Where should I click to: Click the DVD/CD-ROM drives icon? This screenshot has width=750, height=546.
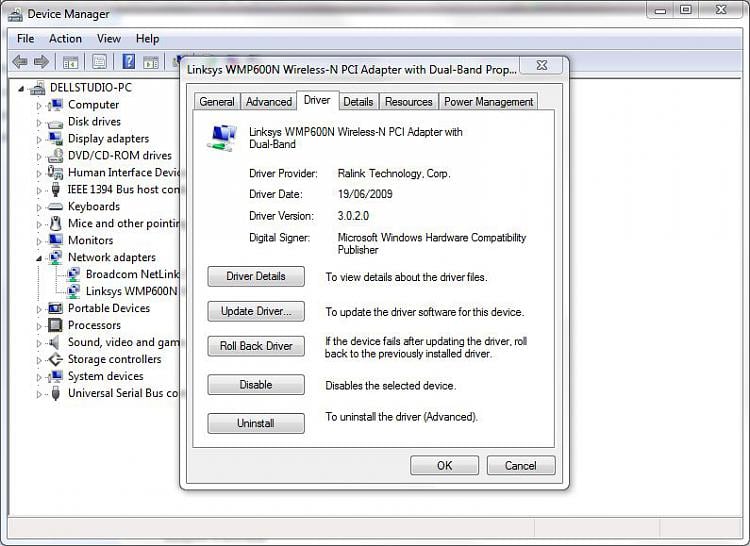[55, 155]
